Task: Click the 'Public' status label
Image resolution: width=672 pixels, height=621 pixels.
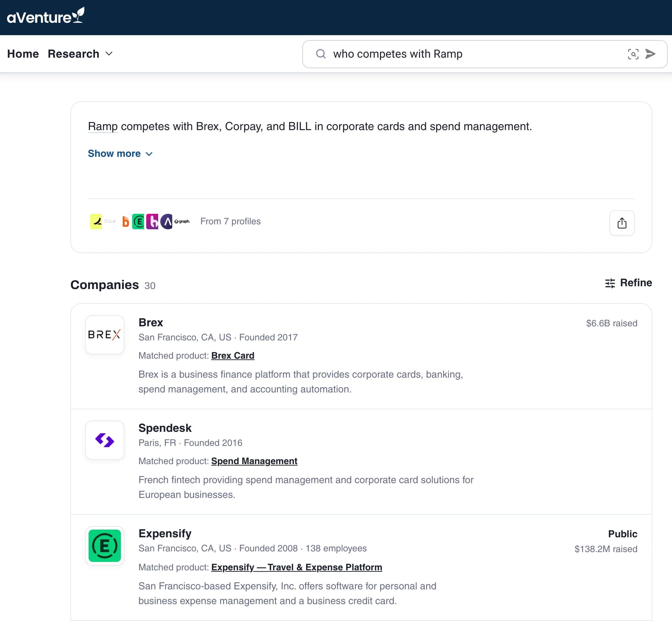Action: 622,534
